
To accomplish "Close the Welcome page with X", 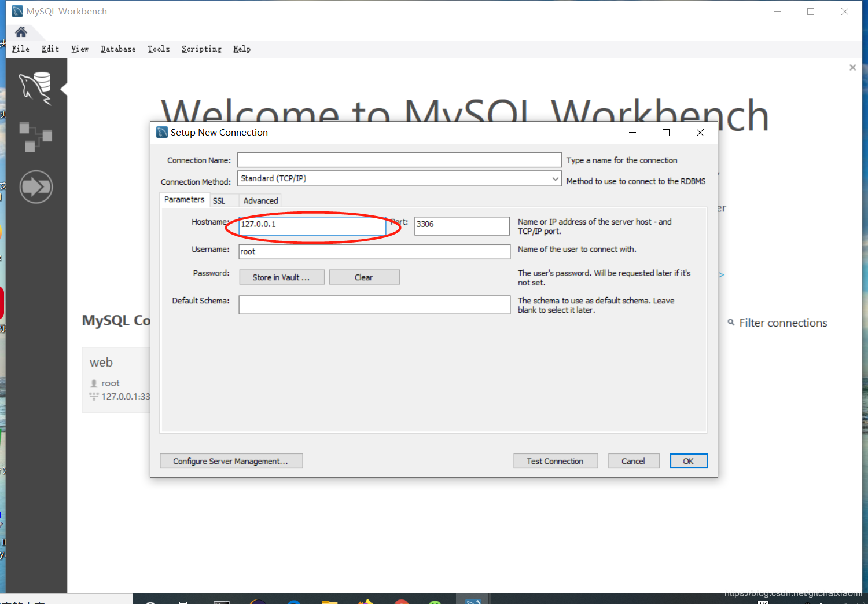I will tap(852, 68).
